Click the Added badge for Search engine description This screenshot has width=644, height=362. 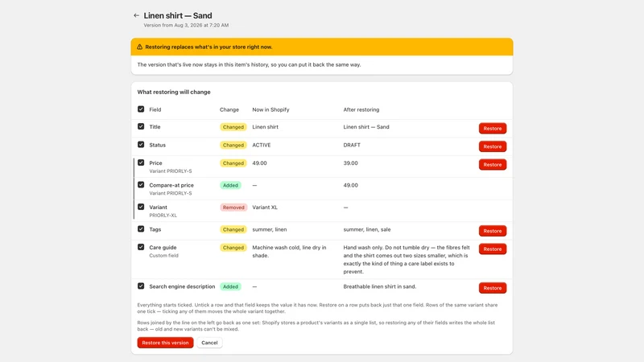click(x=230, y=287)
